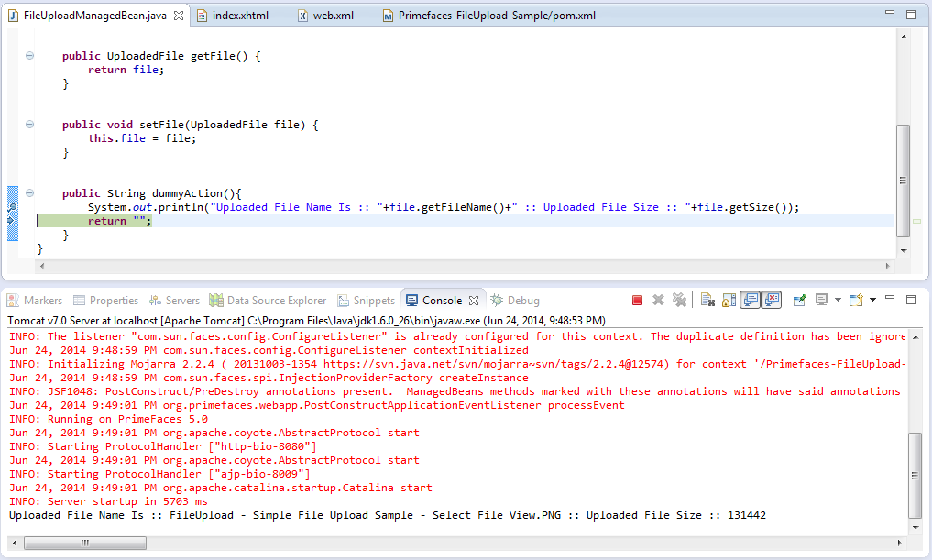The image size is (932, 560).
Task: Collapse the getFile method fold marker
Action: coord(29,56)
